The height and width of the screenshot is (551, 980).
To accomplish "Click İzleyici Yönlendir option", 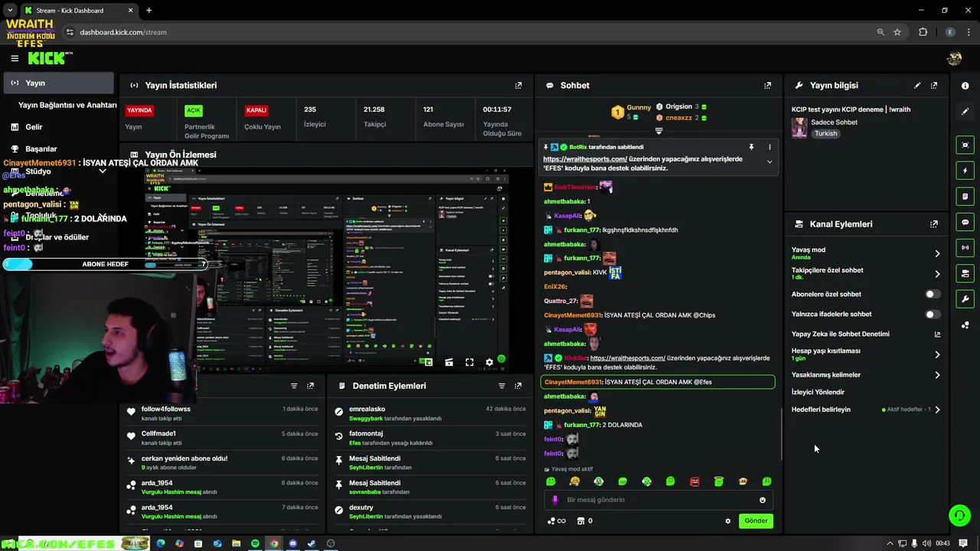I will click(818, 392).
